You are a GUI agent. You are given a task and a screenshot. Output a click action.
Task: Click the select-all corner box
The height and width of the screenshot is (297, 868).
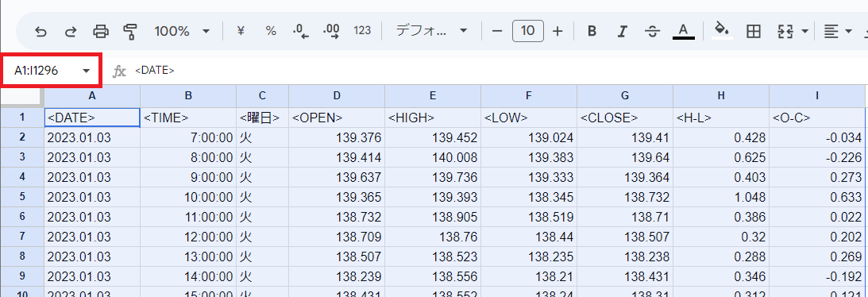point(22,95)
